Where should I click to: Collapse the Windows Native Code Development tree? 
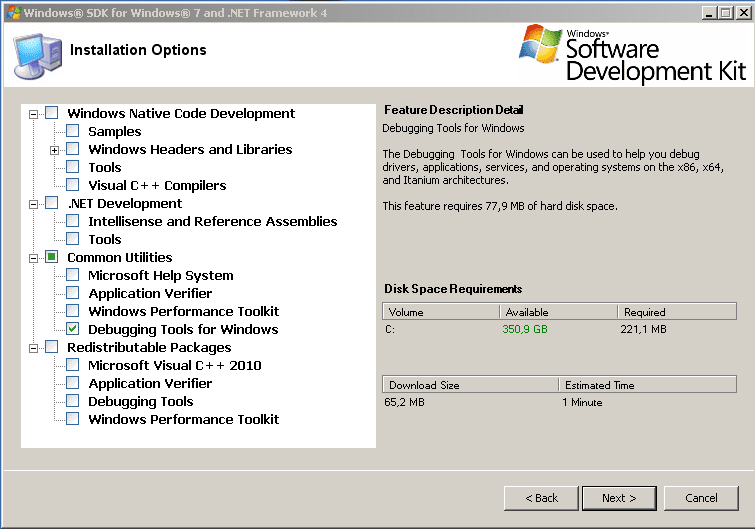[x=34, y=114]
